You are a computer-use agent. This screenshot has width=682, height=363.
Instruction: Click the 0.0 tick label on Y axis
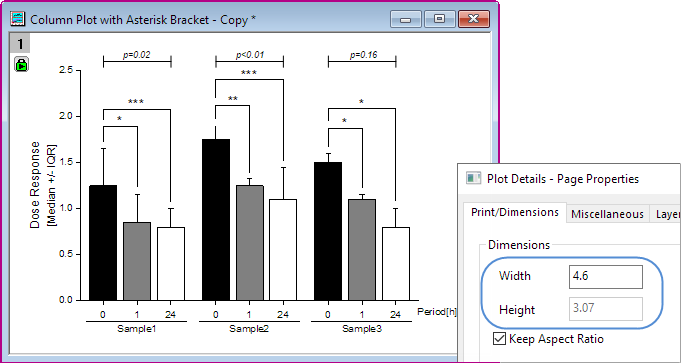[66, 300]
